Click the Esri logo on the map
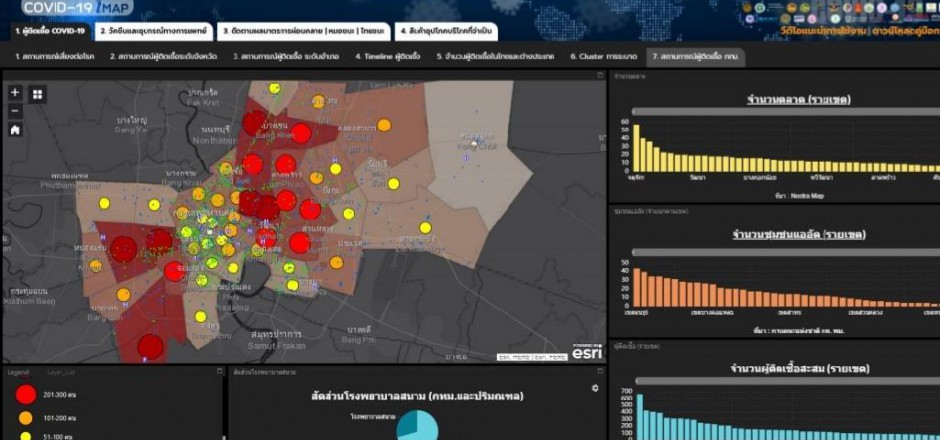Image resolution: width=940 pixels, height=440 pixels. [x=587, y=353]
